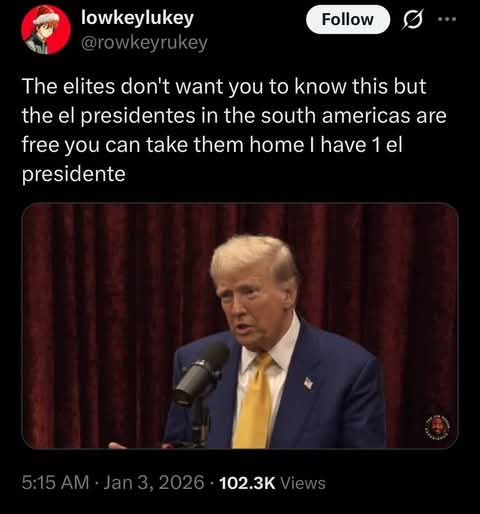Click the Jan 3, 2026 date
Viewport: 480px width, 514px height.
point(154,483)
